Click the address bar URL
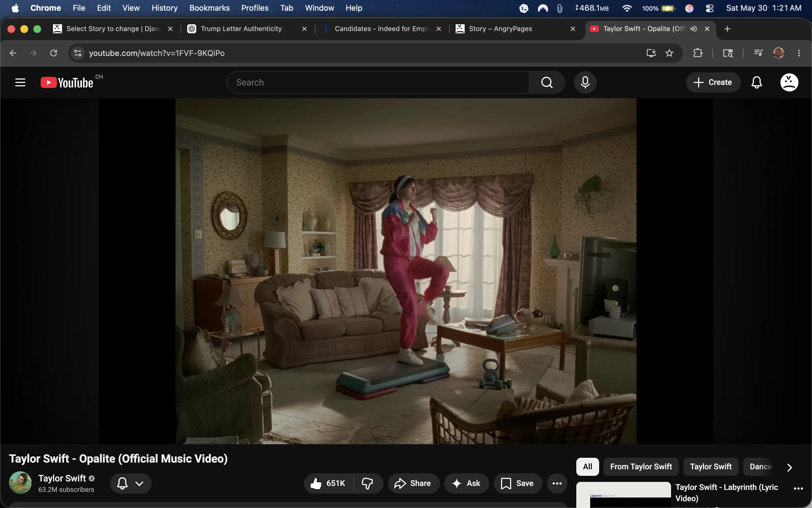Screen dimensions: 812x508 click(157, 53)
